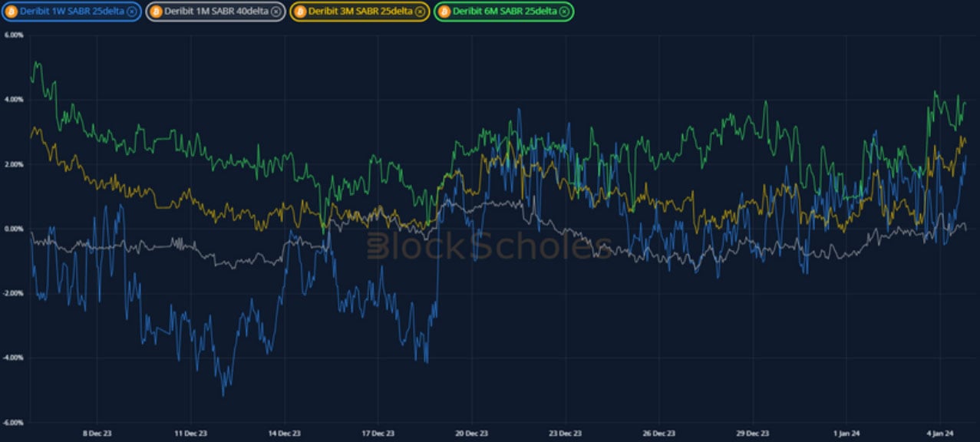Select the yellow Deribit 3M SABR 25delta label
The width and height of the screenshot is (980, 442).
click(x=359, y=12)
